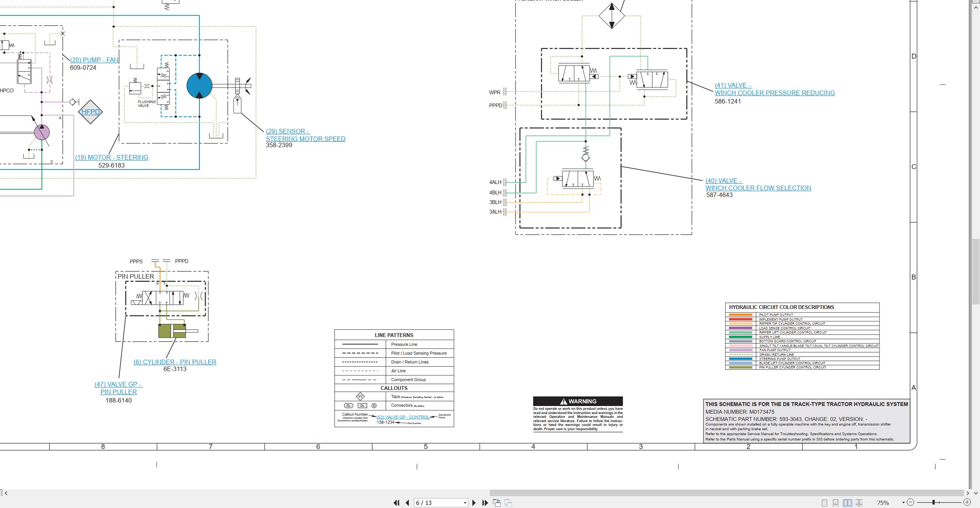Viewport: 980px width, 508px height.
Task: Jump to the last page
Action: pyautogui.click(x=485, y=503)
